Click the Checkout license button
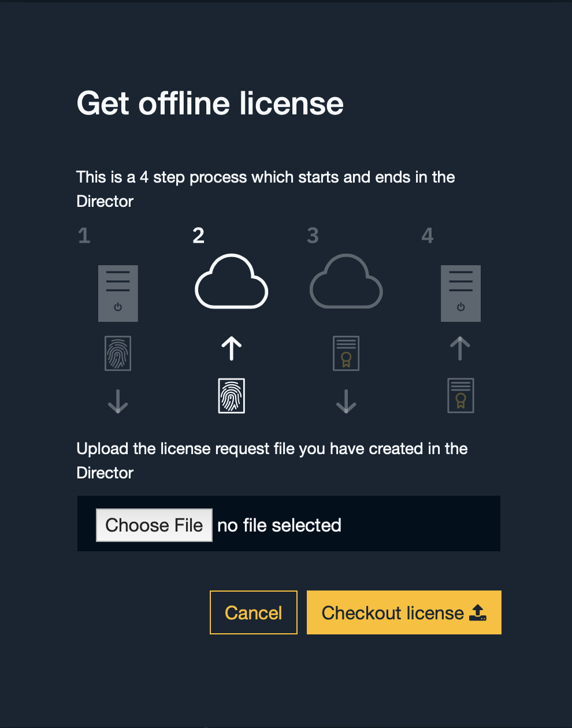This screenshot has height=728, width=572. [404, 612]
